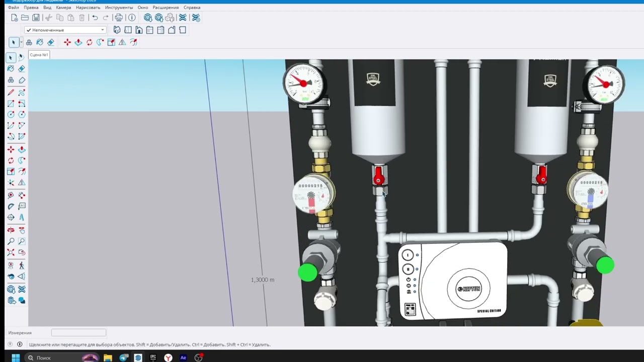Open the Окно menu
The image size is (644, 362).
pyautogui.click(x=143, y=8)
